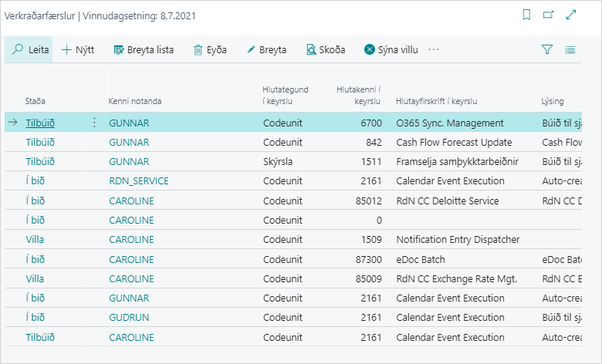The width and height of the screenshot is (602, 364).
Task: Expand the page to full screen
Action: click(571, 15)
